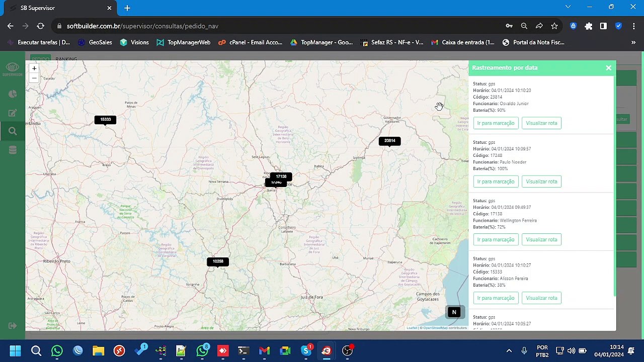Open GeoSales bookmark

pos(96,42)
